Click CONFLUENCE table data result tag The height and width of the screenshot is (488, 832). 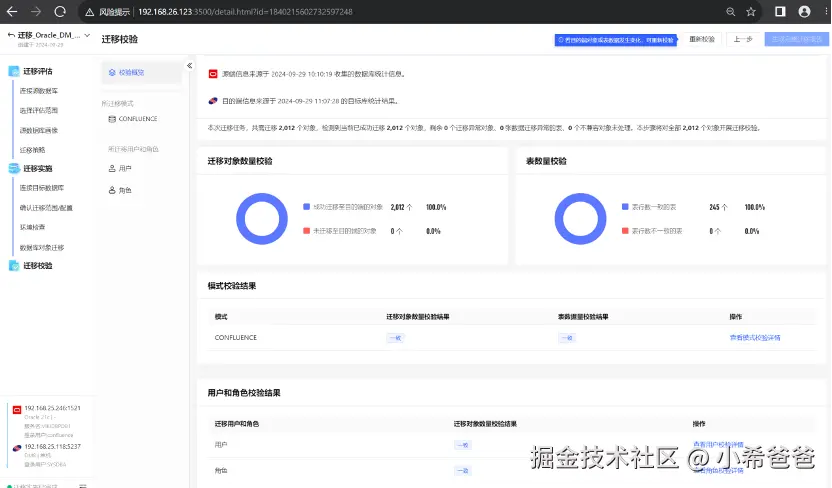567,338
